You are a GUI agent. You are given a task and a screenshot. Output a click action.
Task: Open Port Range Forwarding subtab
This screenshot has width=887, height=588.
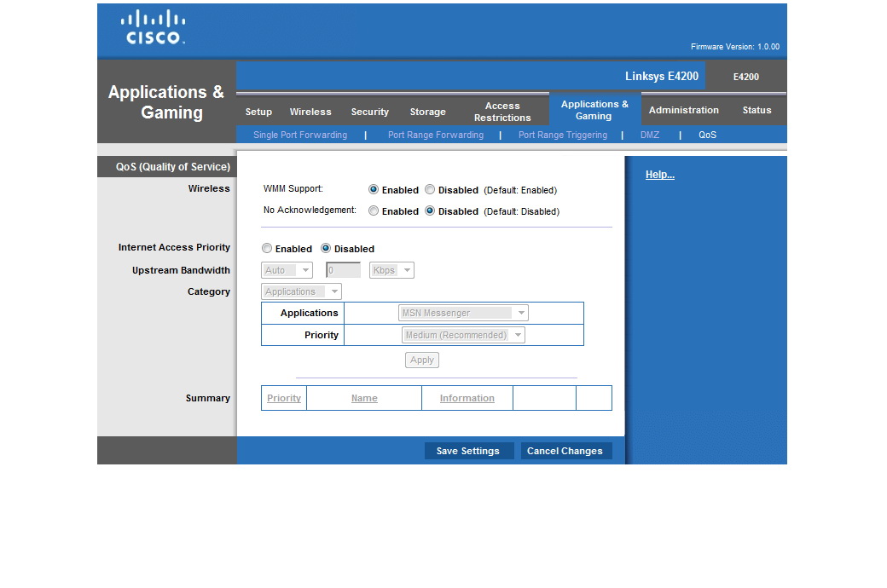[x=435, y=135]
